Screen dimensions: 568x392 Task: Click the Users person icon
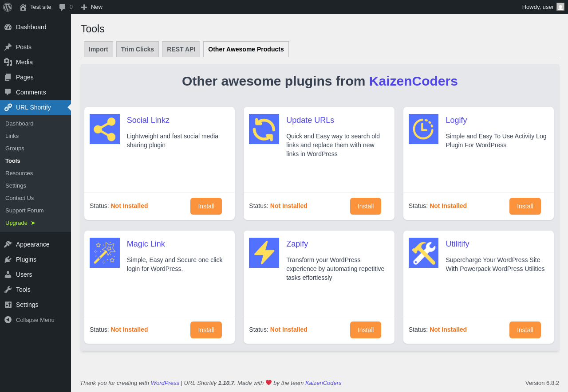[8, 274]
